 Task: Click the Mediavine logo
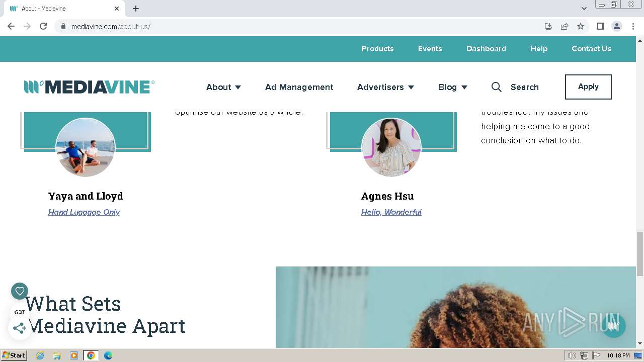pos(89,87)
